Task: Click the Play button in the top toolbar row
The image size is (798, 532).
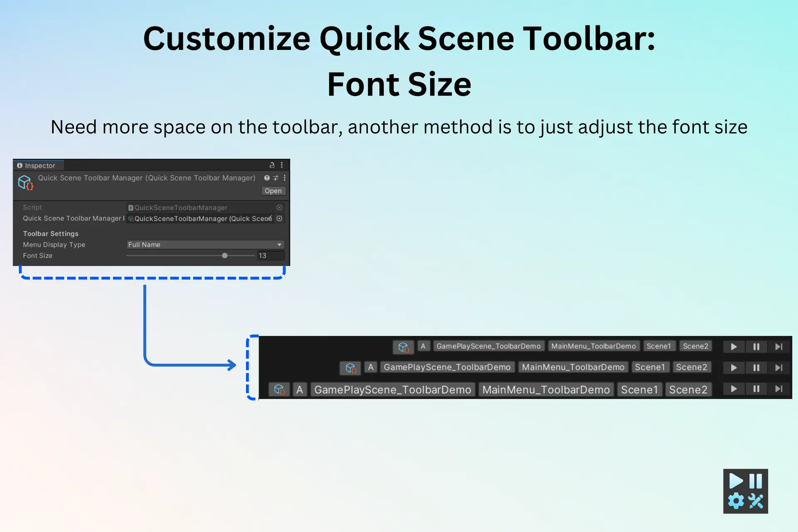Action: pos(734,347)
